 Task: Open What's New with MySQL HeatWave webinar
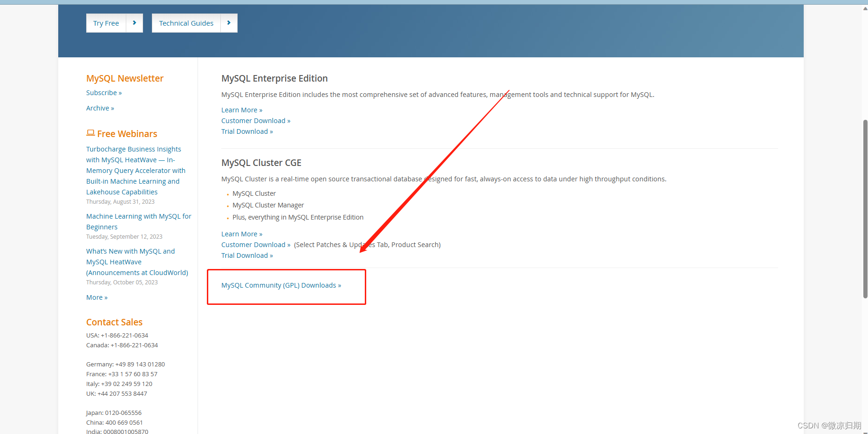point(137,262)
